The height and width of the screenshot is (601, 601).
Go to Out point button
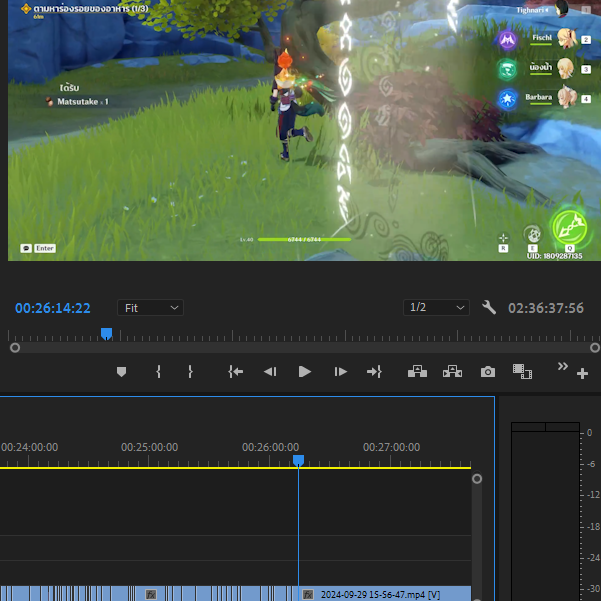(x=374, y=371)
